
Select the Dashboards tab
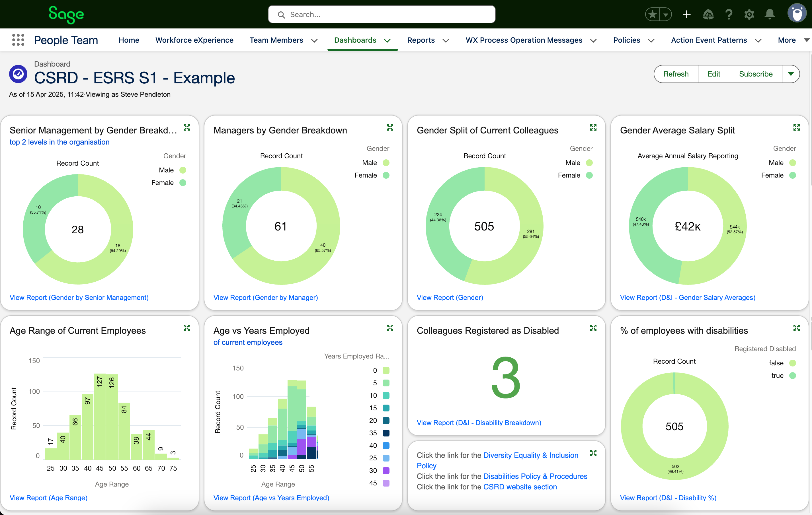(355, 40)
